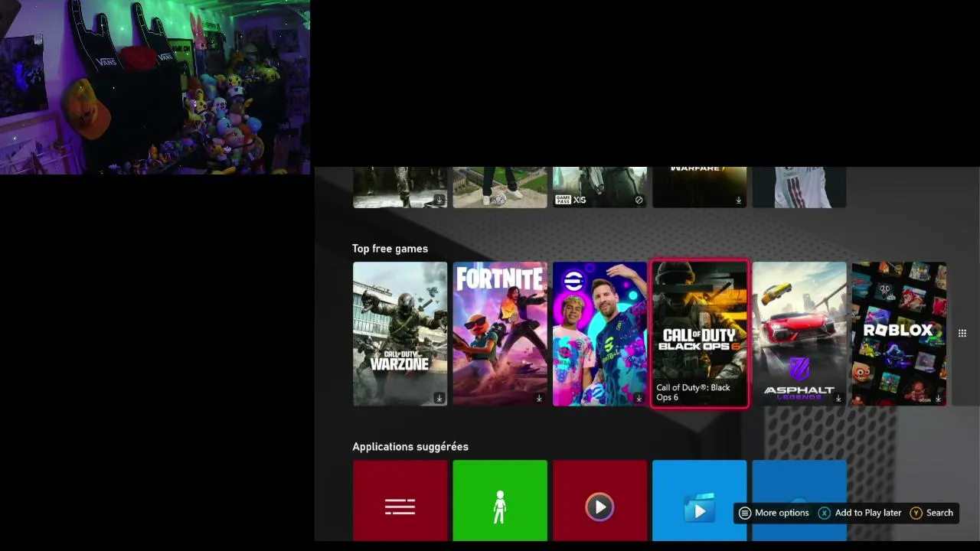Open the upper row tile with the striped shirt
Viewport: 980px width, 551px height.
tap(799, 187)
